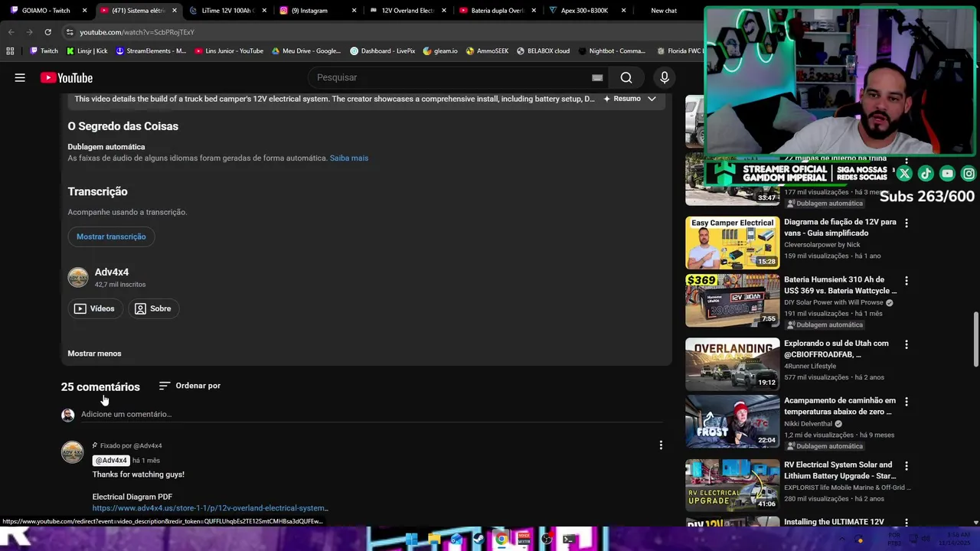Open options for Explorando o sul de Utah

click(906, 344)
